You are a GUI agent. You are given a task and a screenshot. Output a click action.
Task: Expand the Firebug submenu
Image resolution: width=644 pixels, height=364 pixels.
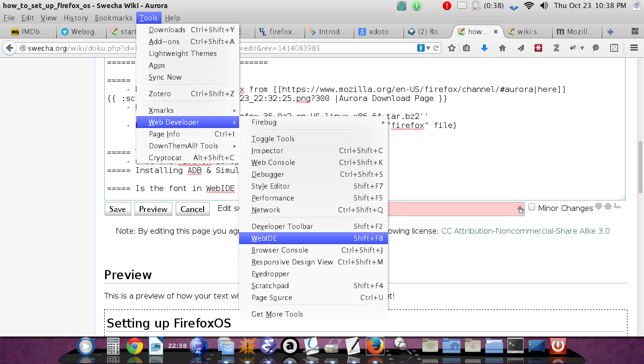pos(313,122)
